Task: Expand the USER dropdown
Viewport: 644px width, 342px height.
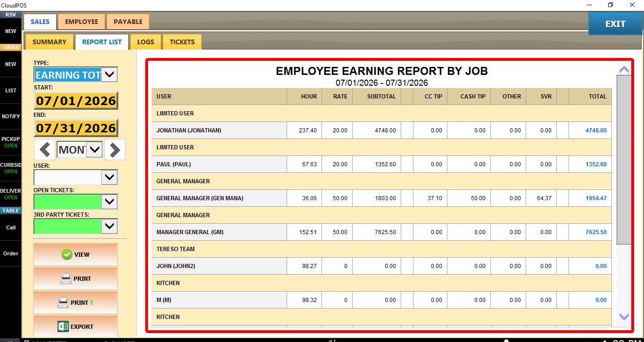Action: coord(109,177)
